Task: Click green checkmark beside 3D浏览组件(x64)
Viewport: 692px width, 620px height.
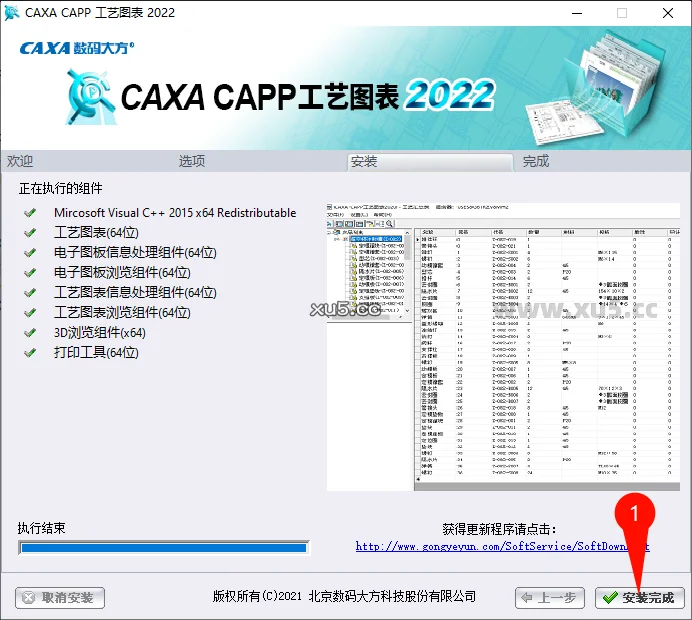Action: pos(30,333)
